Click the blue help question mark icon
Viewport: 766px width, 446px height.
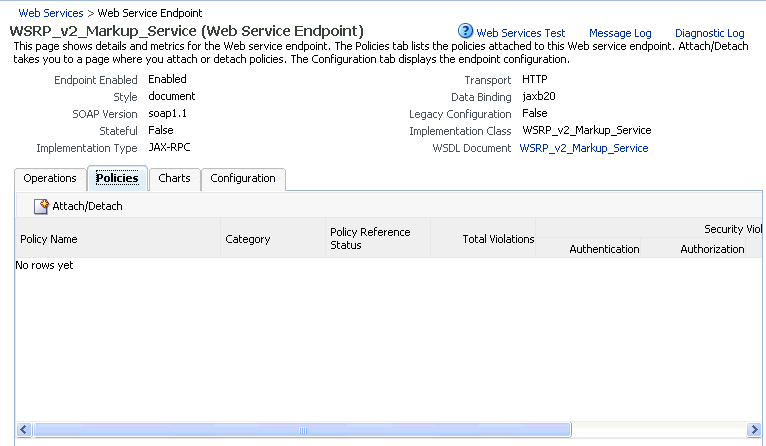[465, 31]
